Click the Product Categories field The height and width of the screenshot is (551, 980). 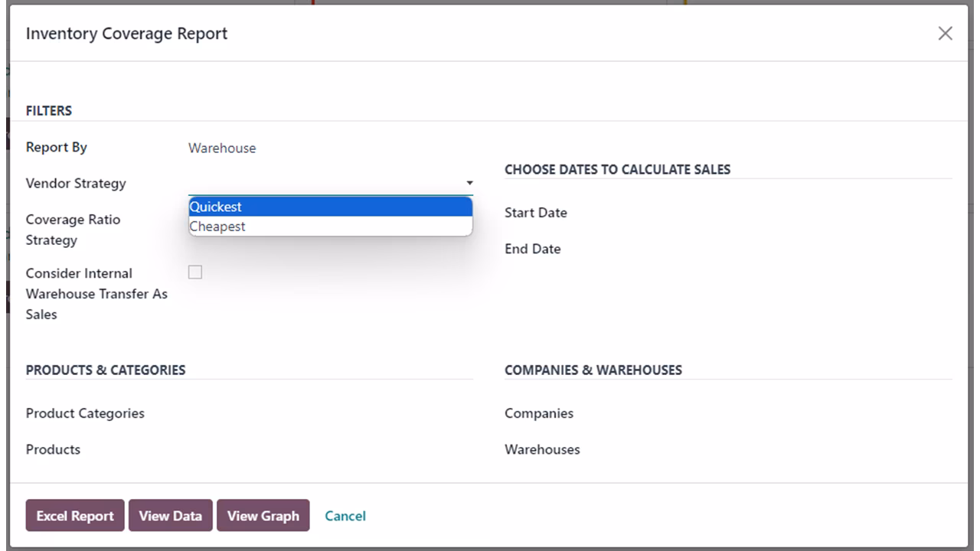[x=331, y=413]
